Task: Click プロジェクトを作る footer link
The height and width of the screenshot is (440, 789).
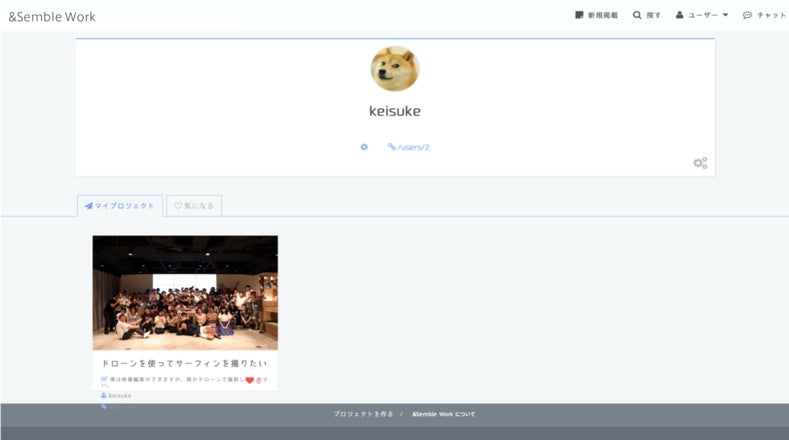Action: click(362, 413)
